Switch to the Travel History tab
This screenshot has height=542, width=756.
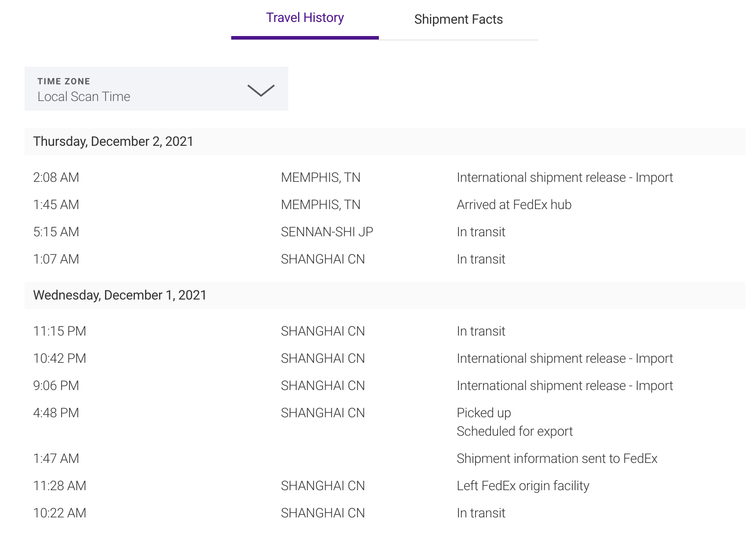[305, 18]
